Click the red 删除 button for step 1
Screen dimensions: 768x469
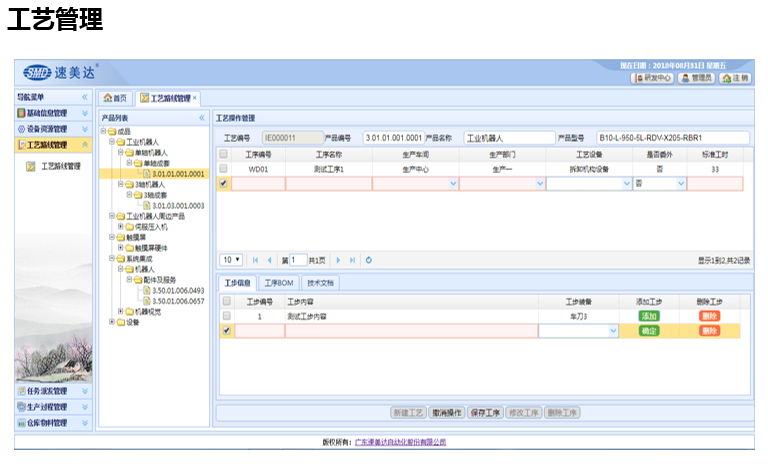point(709,316)
